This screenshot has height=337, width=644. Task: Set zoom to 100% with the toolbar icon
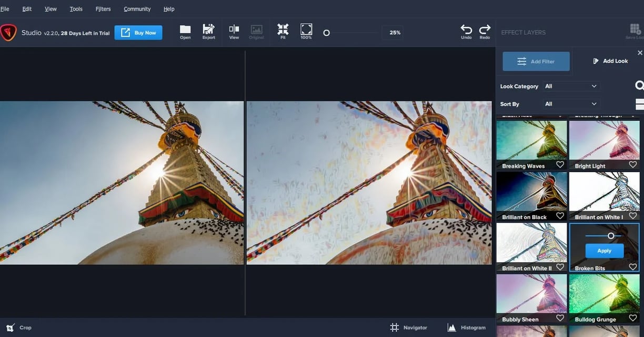306,32
